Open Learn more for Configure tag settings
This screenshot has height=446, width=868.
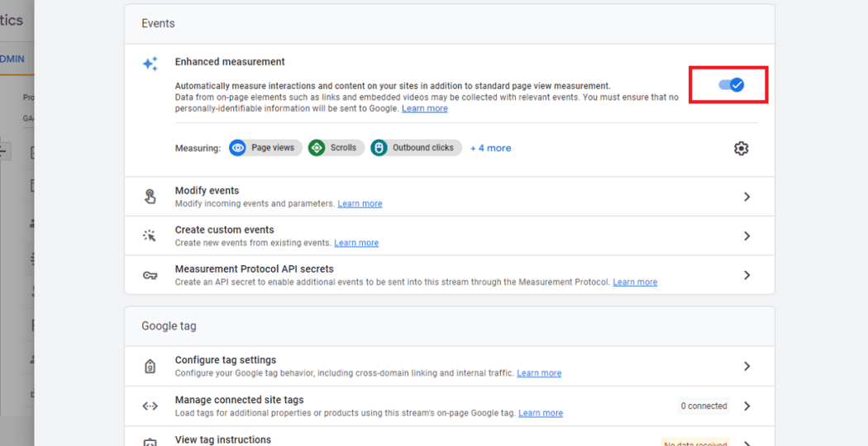tap(539, 373)
